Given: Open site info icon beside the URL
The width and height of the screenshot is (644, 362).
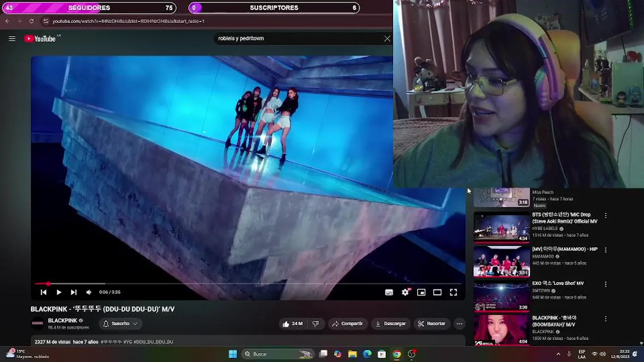Looking at the screenshot, I should 46,21.
